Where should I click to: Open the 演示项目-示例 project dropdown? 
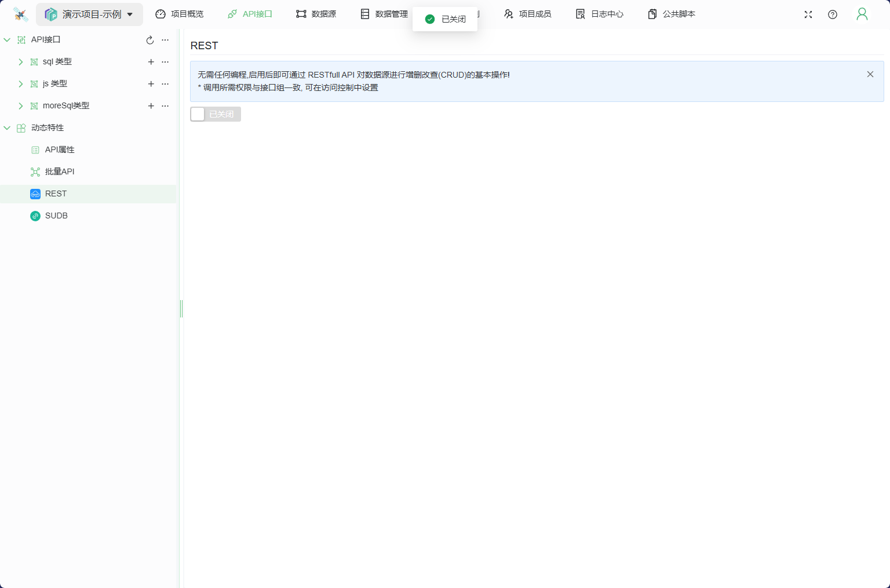pos(90,14)
